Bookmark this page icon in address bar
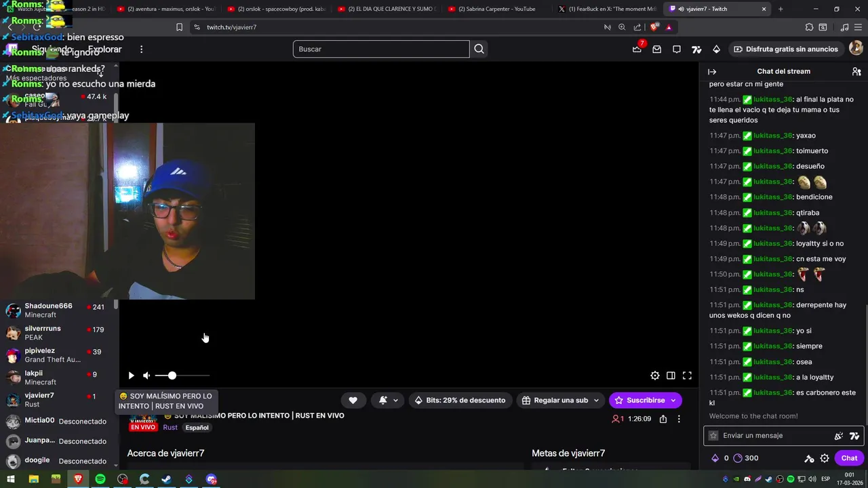 tap(179, 27)
